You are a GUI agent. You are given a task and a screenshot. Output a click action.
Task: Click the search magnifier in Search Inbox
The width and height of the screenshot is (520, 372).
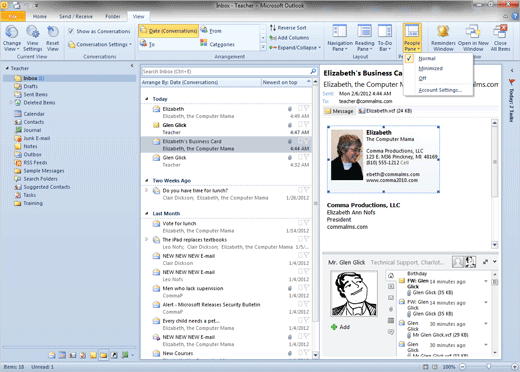coord(313,71)
